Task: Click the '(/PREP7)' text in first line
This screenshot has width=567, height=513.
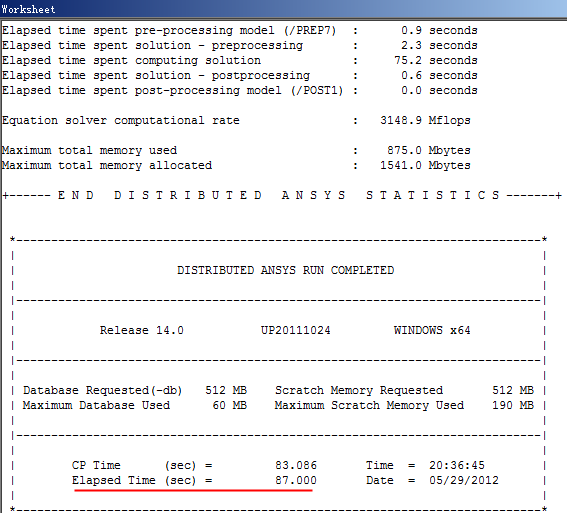Action: 310,30
